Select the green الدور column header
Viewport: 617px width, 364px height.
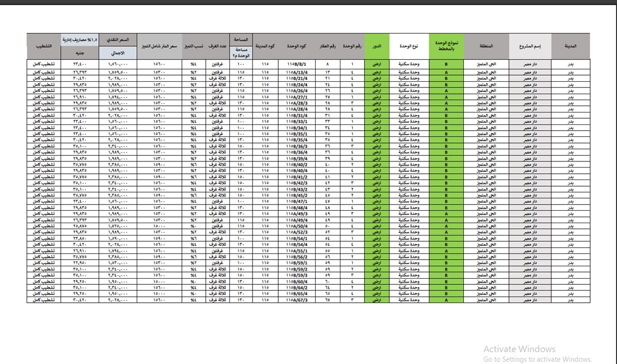coord(376,46)
